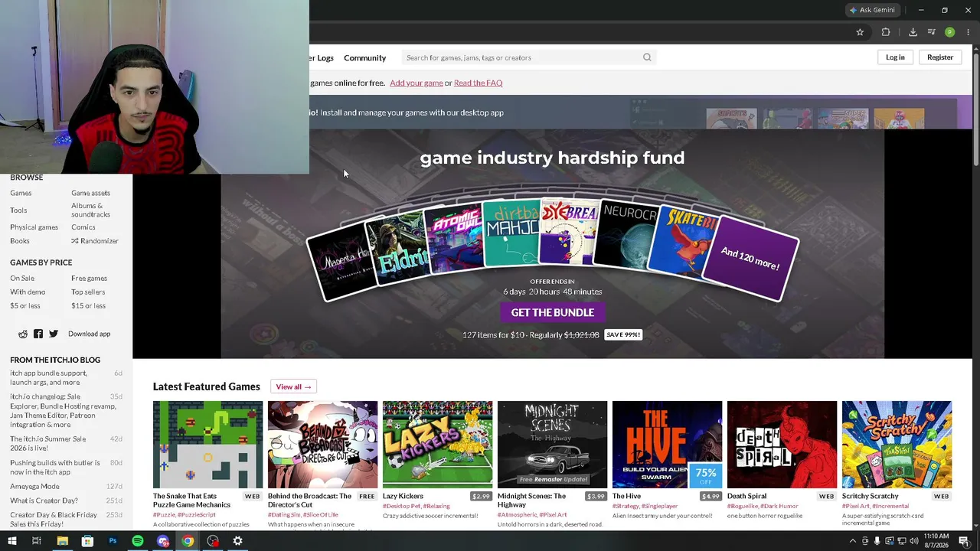Browse Games in the sidebar

coord(21,193)
